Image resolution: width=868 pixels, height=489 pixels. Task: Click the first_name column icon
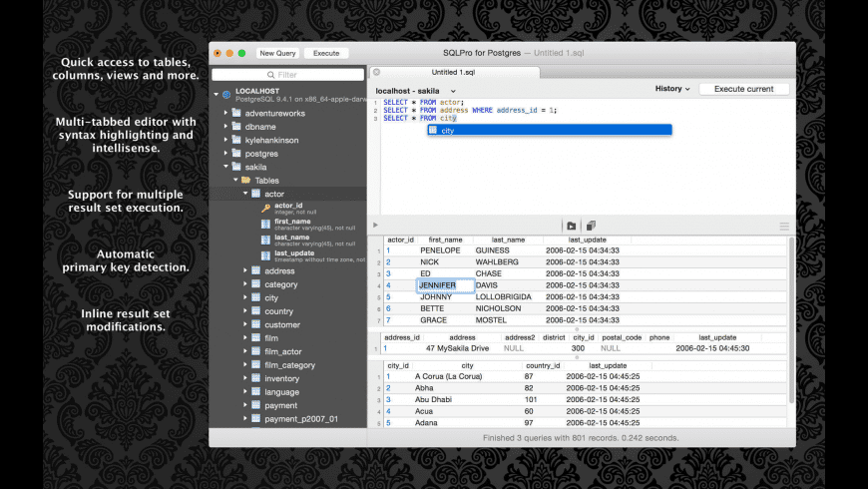(x=265, y=225)
